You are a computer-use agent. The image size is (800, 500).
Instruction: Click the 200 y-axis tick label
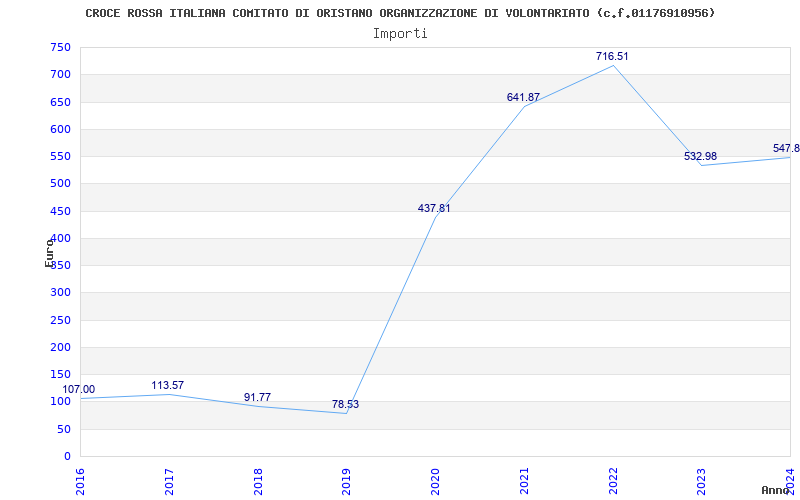click(61, 347)
